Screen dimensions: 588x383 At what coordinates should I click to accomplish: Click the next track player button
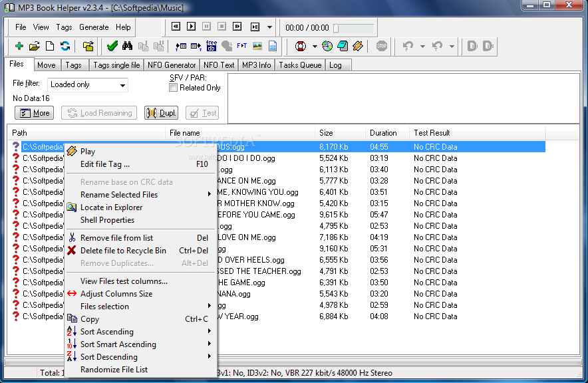[x=237, y=26]
